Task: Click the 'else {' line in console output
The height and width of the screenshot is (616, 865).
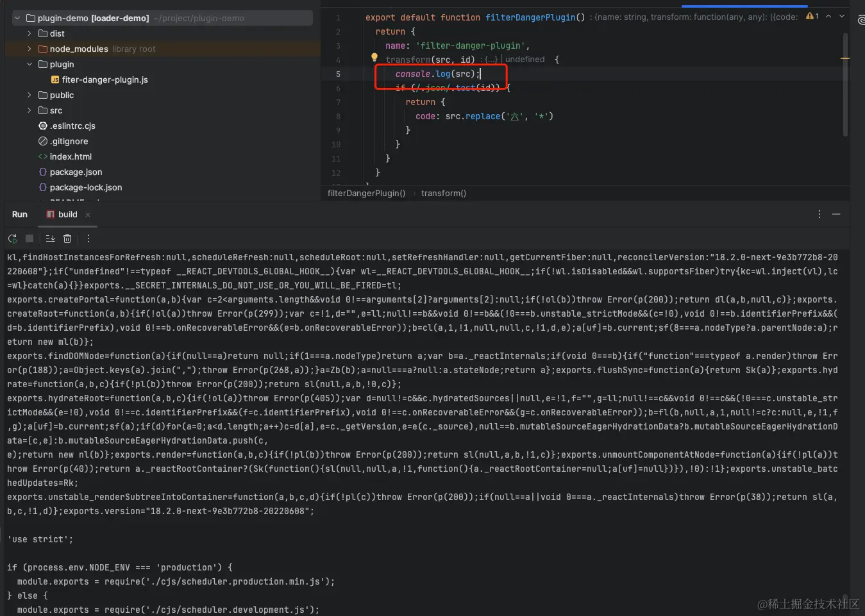Action: tap(28, 595)
